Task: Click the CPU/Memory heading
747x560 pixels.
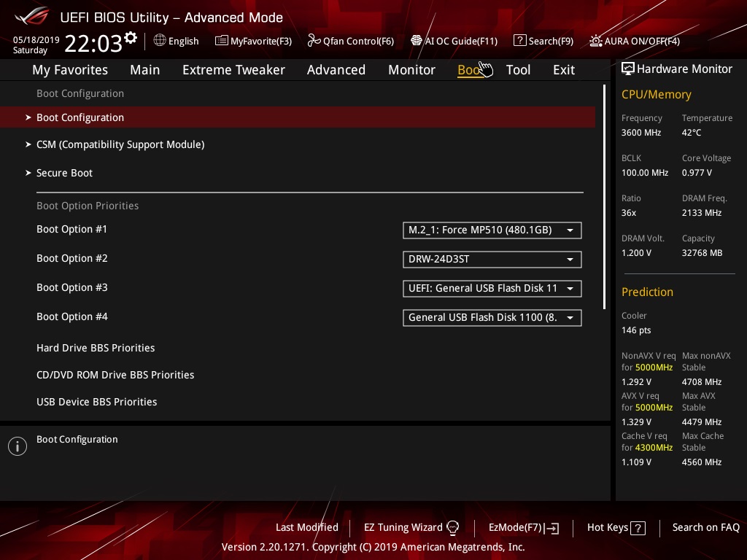Action: (x=656, y=95)
